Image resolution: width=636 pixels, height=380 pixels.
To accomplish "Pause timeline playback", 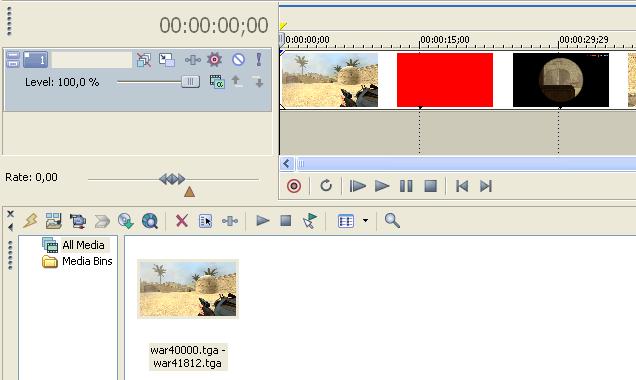I will (x=406, y=186).
